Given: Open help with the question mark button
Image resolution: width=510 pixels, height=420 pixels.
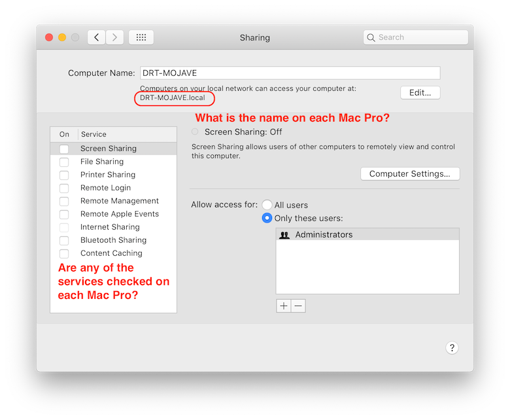Looking at the screenshot, I should tap(452, 348).
